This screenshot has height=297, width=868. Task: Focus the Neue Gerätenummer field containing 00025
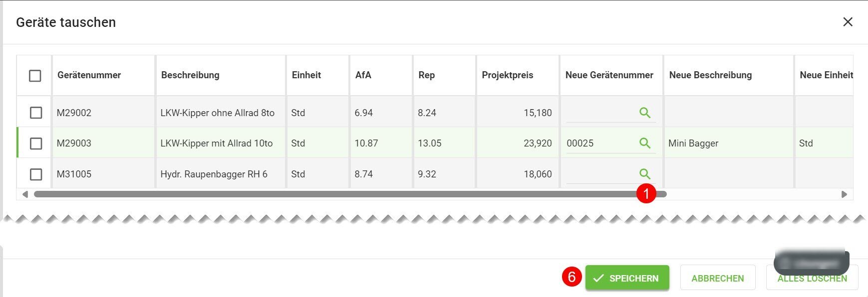(x=599, y=144)
